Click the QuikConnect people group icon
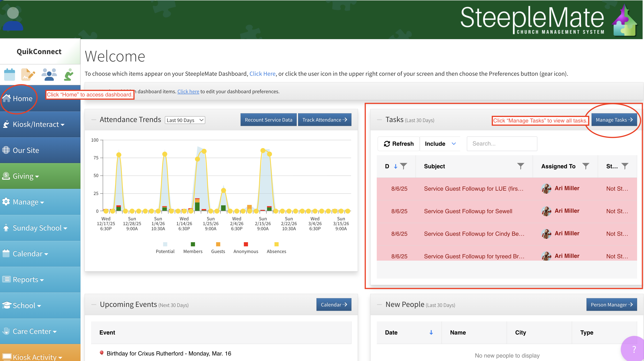The width and height of the screenshot is (644, 361). (49, 74)
